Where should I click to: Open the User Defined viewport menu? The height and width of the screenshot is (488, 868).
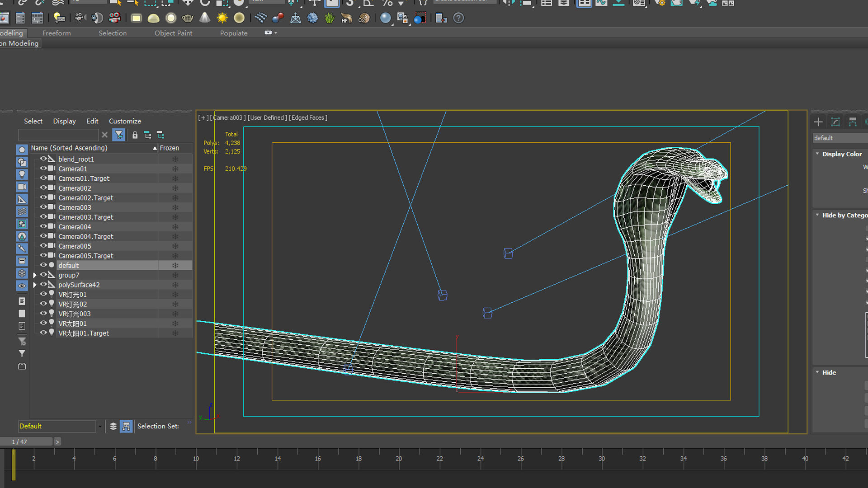click(267, 117)
